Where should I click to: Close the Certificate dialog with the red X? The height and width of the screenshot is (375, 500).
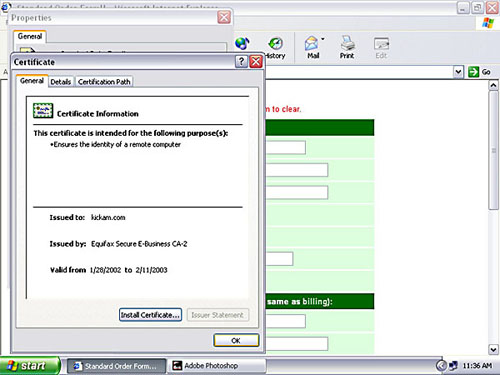(256, 62)
